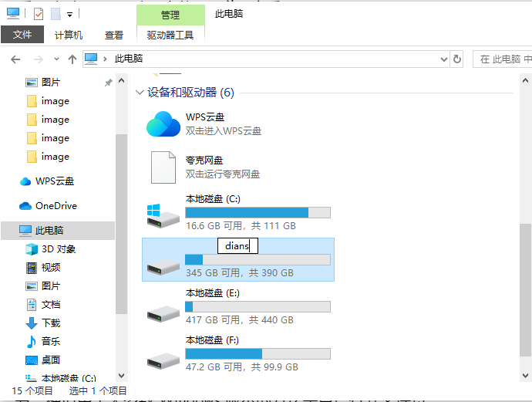
Task: Open 桌面 folder in the sidebar
Action: click(43, 360)
